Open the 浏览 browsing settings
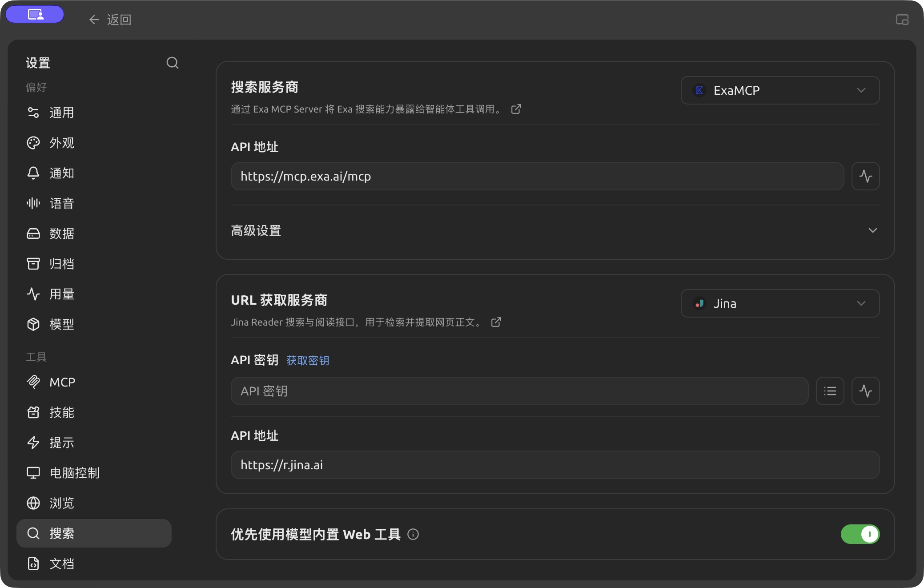Screen dimensions: 924x588 [x=94, y=503]
